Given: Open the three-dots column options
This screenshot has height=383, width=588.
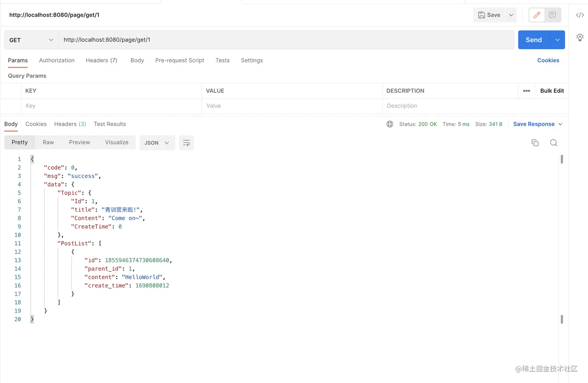Looking at the screenshot, I should [x=527, y=91].
